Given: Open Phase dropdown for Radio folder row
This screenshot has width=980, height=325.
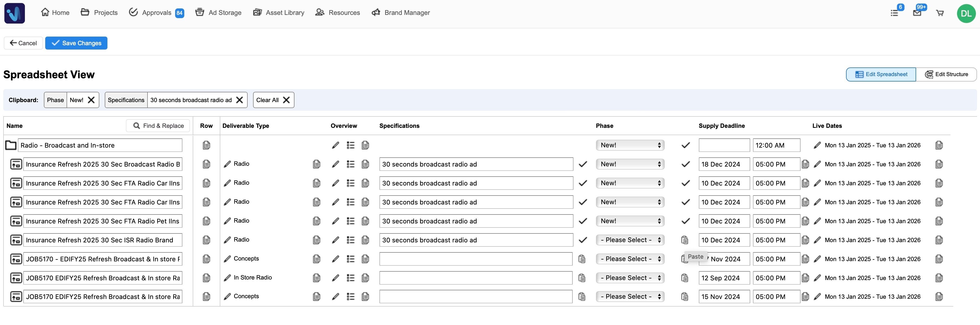Looking at the screenshot, I should (630, 145).
